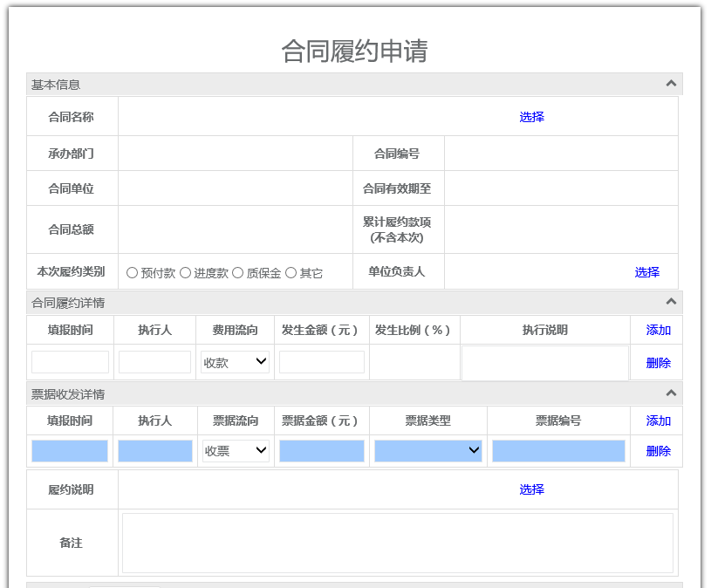Screen dimensions: 711x588
Task: Open the 票据类型 dropdown
Action: click(427, 451)
